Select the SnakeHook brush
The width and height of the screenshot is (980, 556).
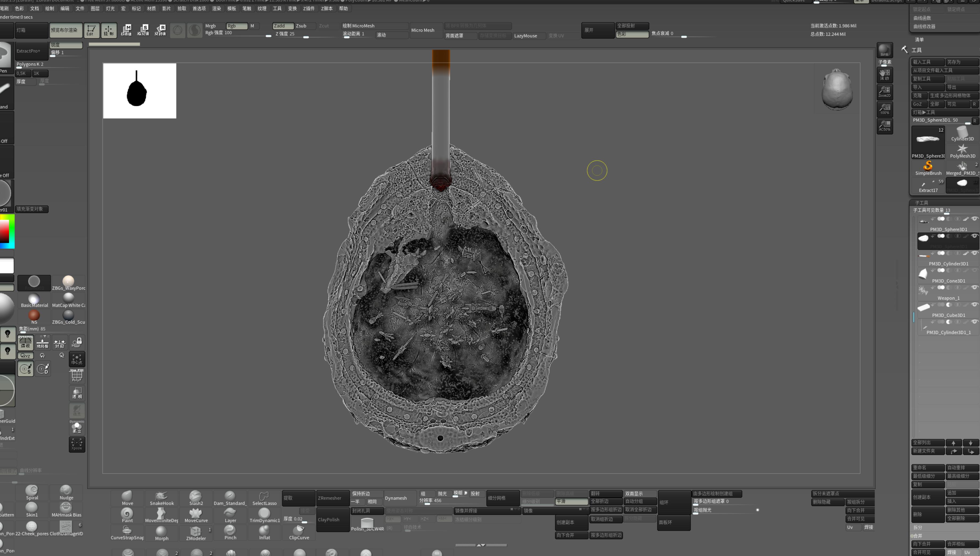162,498
